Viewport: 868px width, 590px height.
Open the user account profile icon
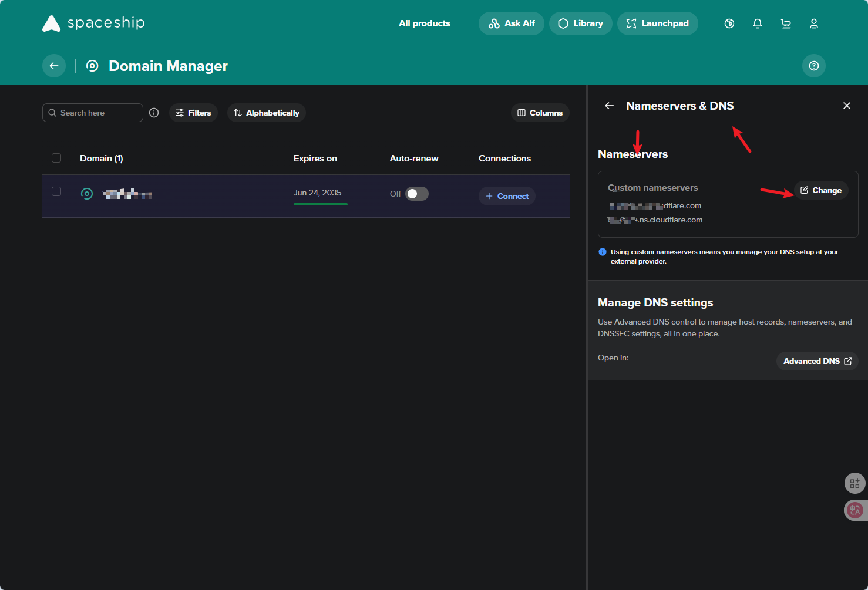tap(814, 23)
